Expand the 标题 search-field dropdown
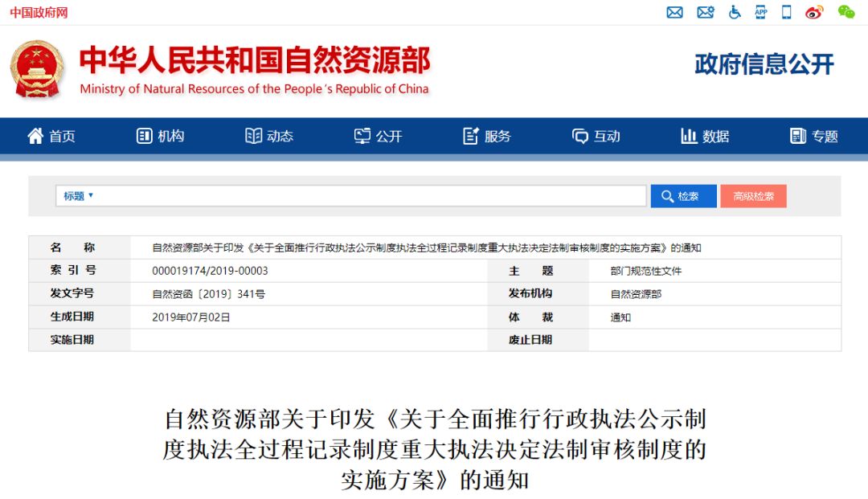This screenshot has width=868, height=499. tap(78, 196)
